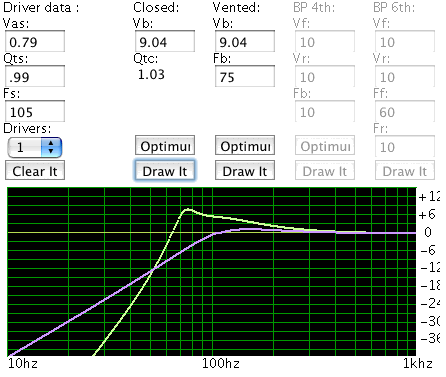
Task: Click the Closed box Optimum button
Action: [x=165, y=145]
